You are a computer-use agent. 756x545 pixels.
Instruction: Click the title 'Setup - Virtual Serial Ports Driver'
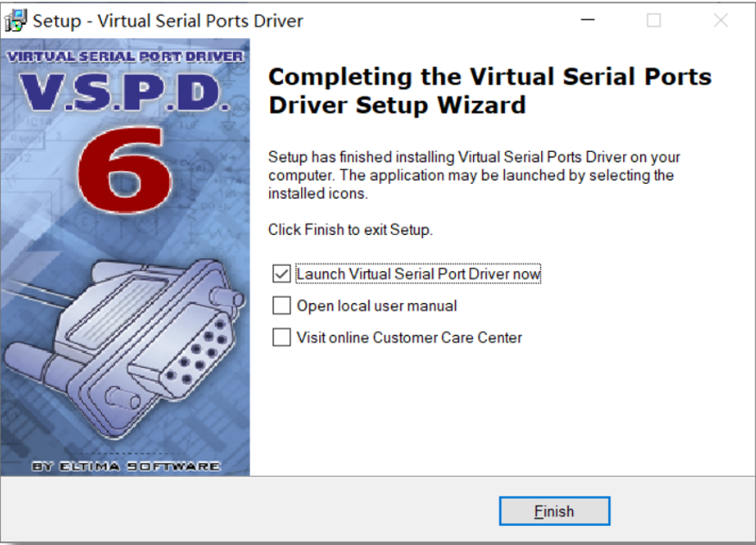[x=167, y=21]
